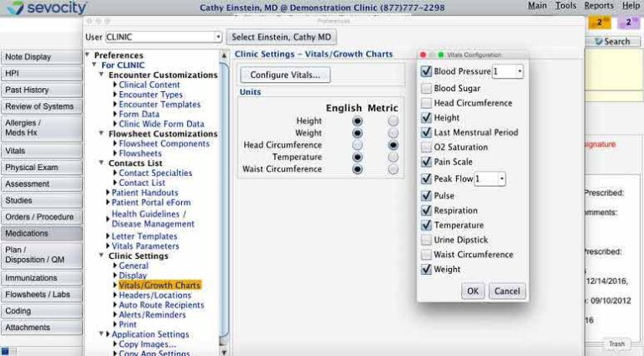Screen dimensions: 644x356
Task: Open the Flowsheet Components tree link
Action: click(164, 144)
